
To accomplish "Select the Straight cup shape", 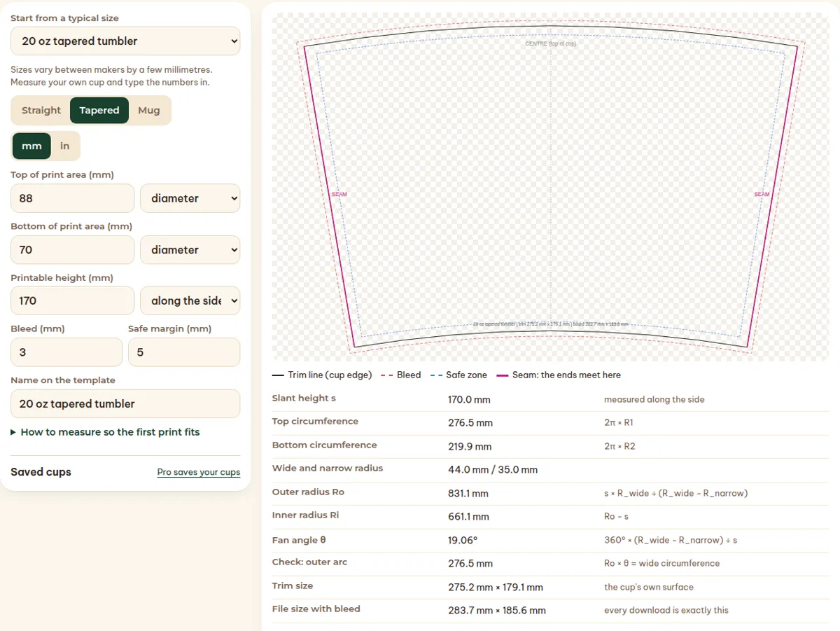I will coord(41,111).
